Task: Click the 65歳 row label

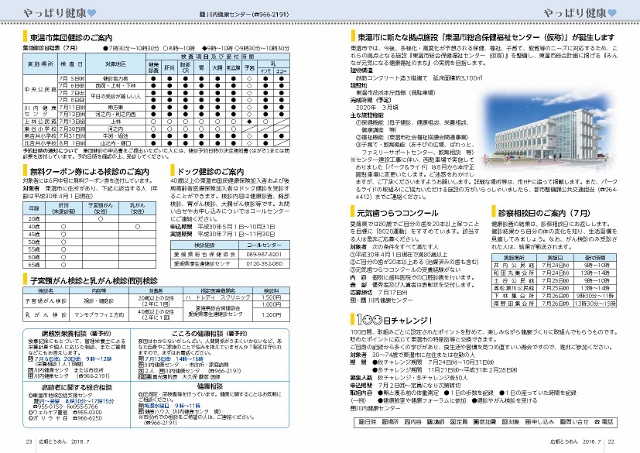Action: coord(34,265)
